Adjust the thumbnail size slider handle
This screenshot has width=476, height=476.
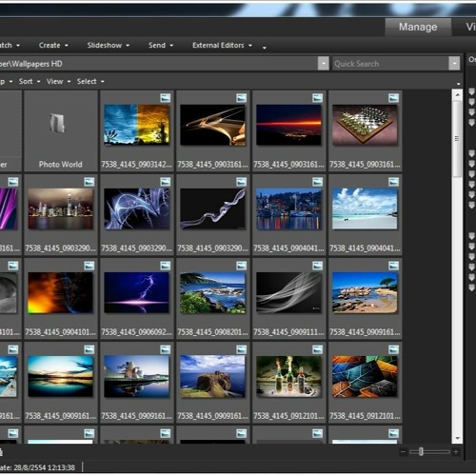pyautogui.click(x=421, y=451)
